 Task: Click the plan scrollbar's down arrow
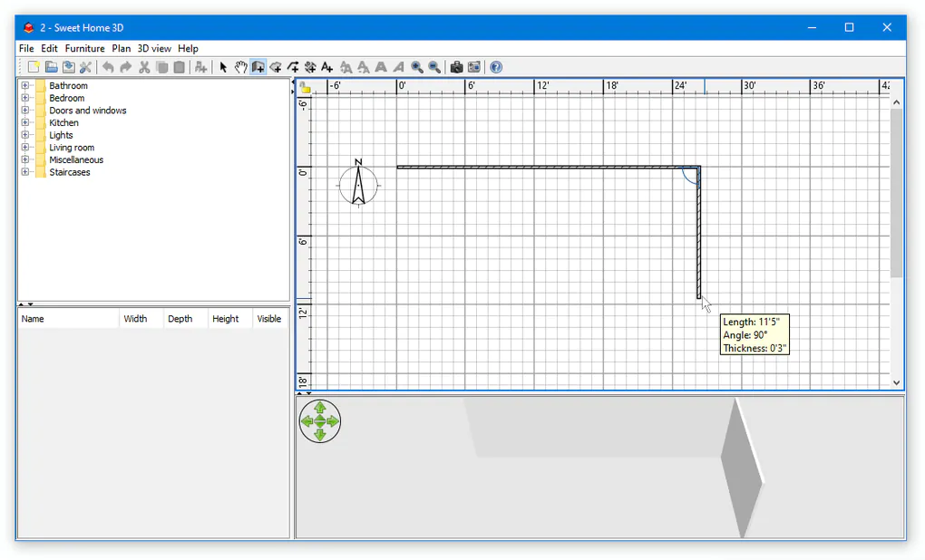tap(897, 382)
